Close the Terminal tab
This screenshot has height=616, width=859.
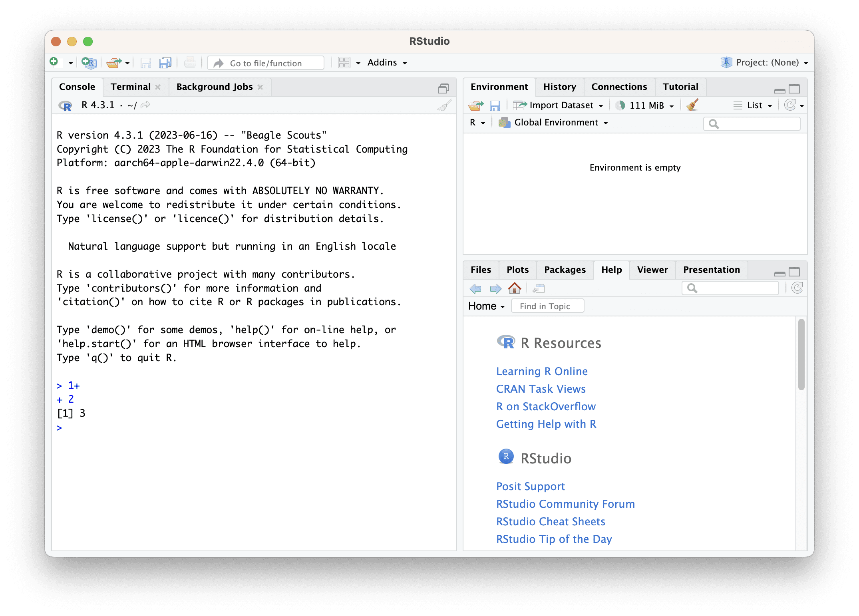tap(158, 87)
